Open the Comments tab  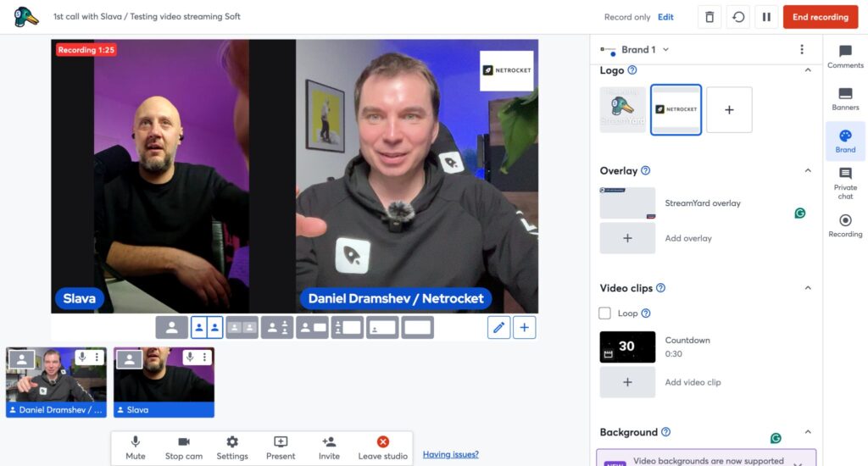coord(845,57)
